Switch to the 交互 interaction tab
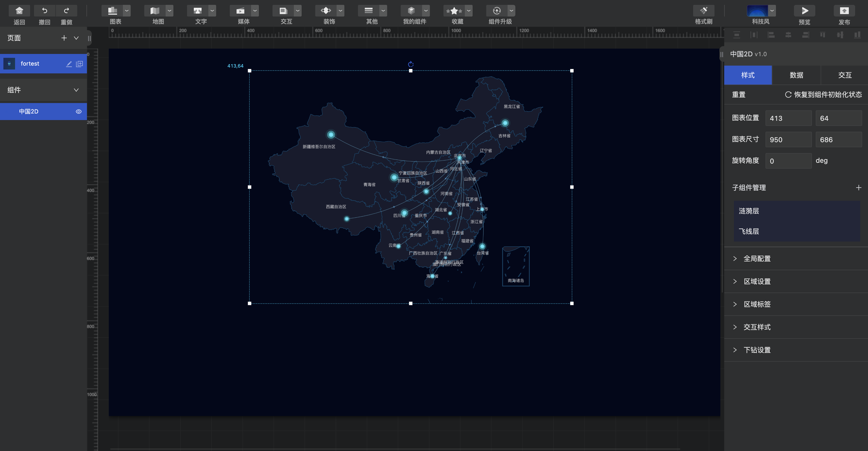This screenshot has width=868, height=451. pos(845,75)
